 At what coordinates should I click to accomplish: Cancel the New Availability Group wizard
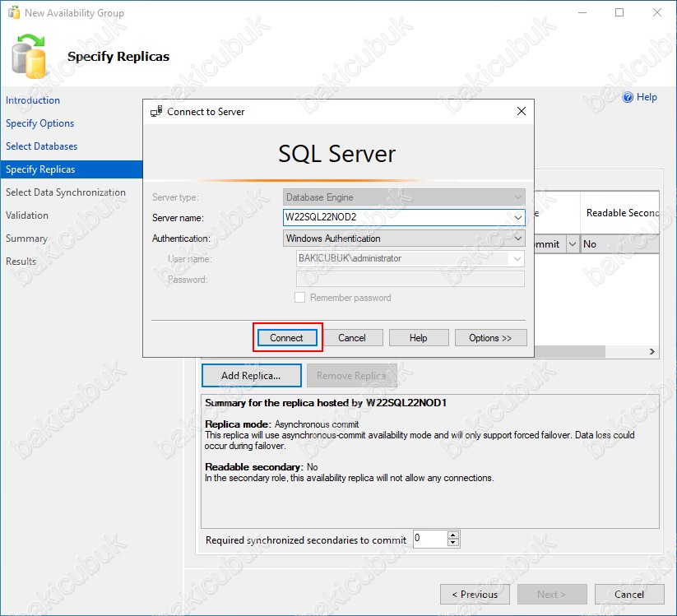[629, 595]
